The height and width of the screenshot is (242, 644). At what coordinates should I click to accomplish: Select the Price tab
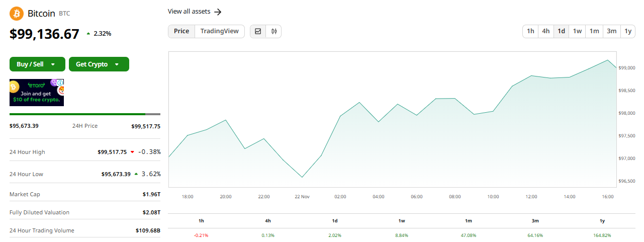181,31
